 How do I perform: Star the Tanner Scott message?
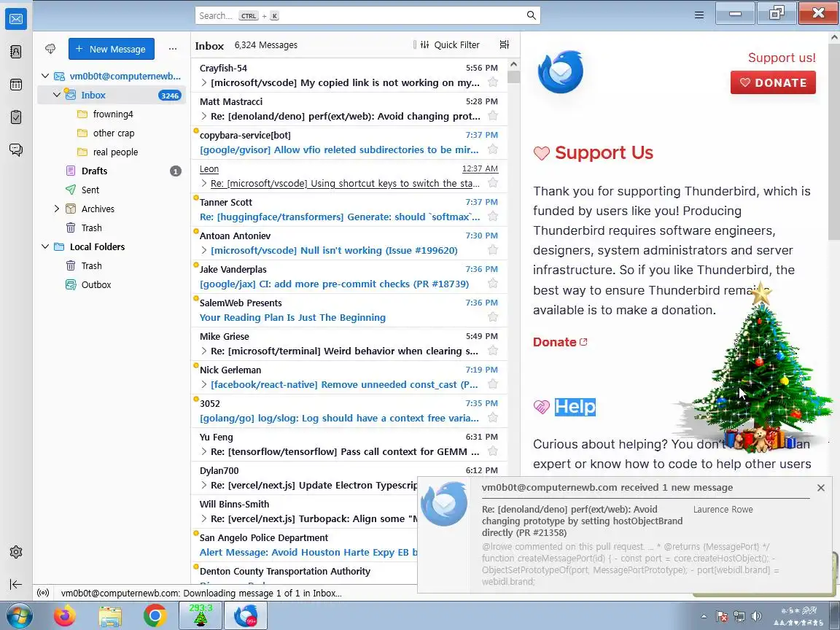[493, 217]
